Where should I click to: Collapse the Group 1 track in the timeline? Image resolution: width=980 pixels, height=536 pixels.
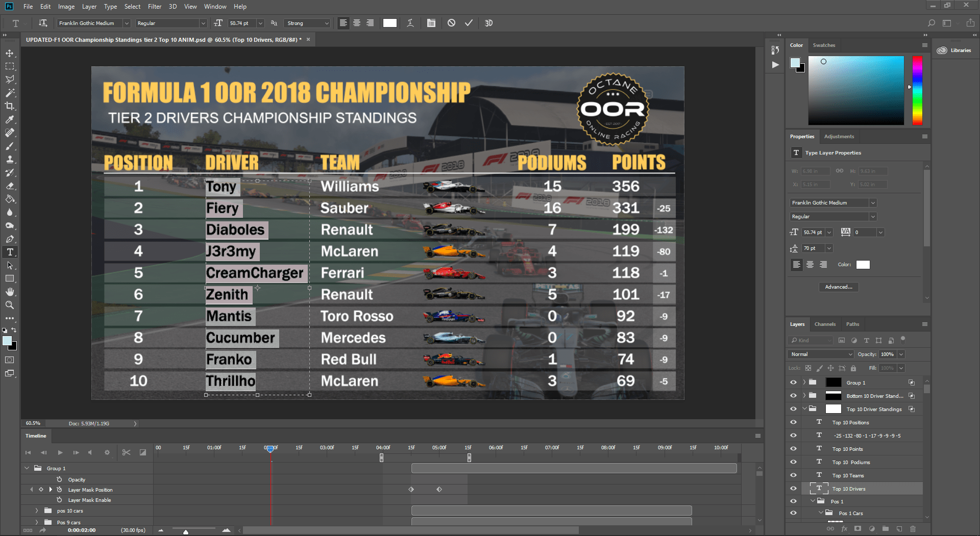tap(27, 468)
